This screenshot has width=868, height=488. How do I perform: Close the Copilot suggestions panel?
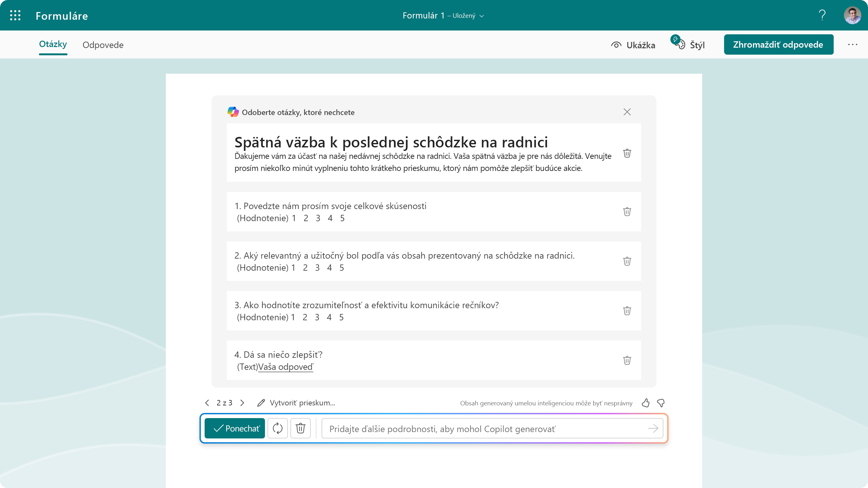click(627, 112)
